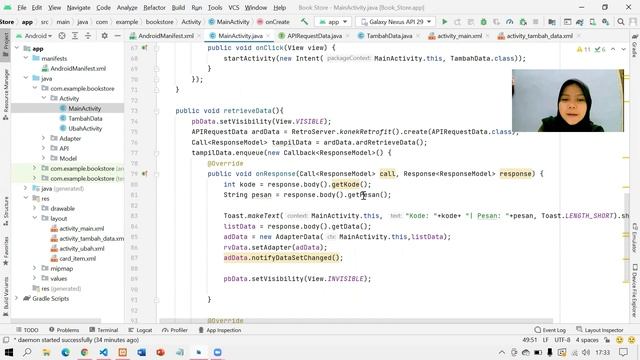Open the Layout Inspector
Image resolution: width=640 pixels, height=360 pixels.
coord(600,330)
